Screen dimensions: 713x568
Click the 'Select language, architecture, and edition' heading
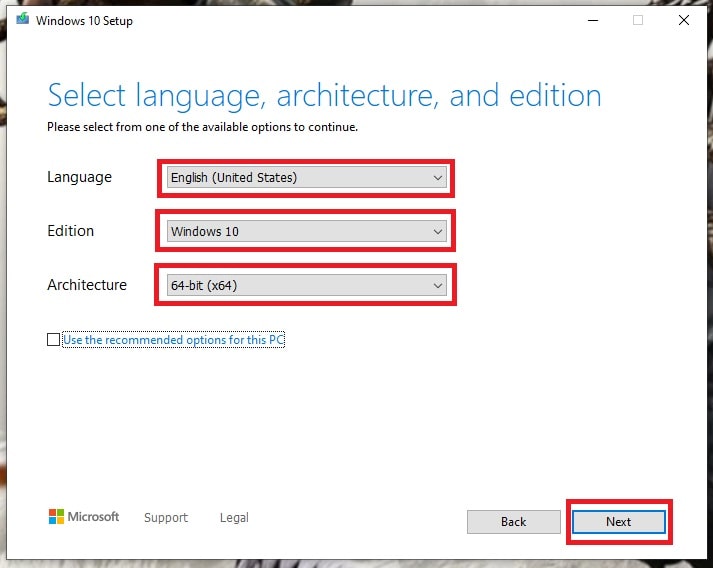324,96
